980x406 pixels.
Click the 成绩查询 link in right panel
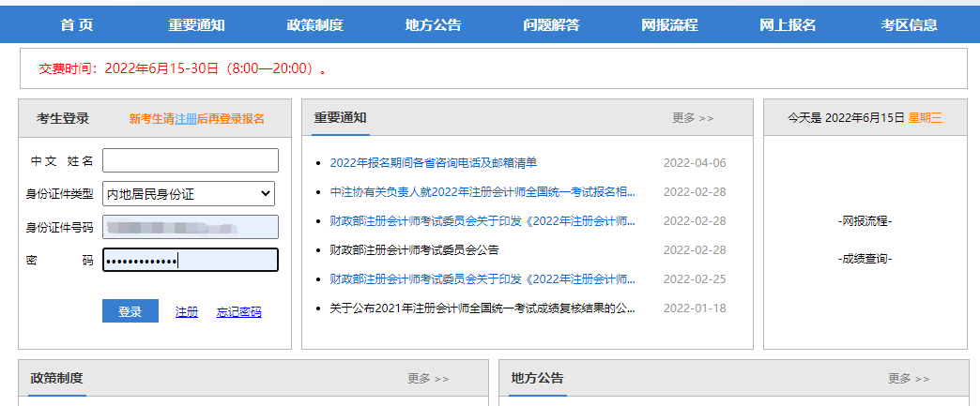tap(865, 259)
